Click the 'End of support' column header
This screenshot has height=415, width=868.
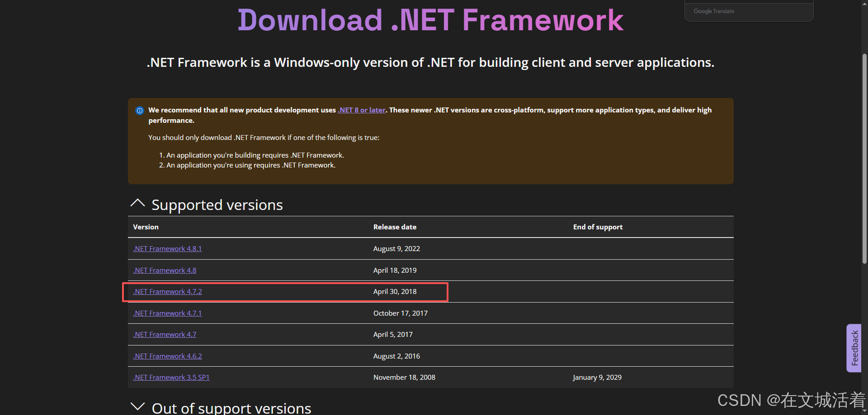pos(598,227)
